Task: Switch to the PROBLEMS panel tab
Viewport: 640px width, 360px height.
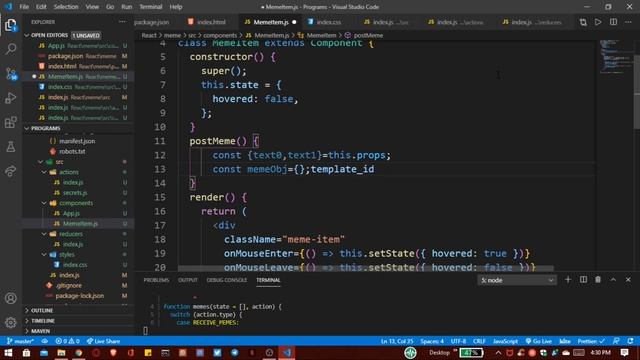Action: tap(156, 280)
